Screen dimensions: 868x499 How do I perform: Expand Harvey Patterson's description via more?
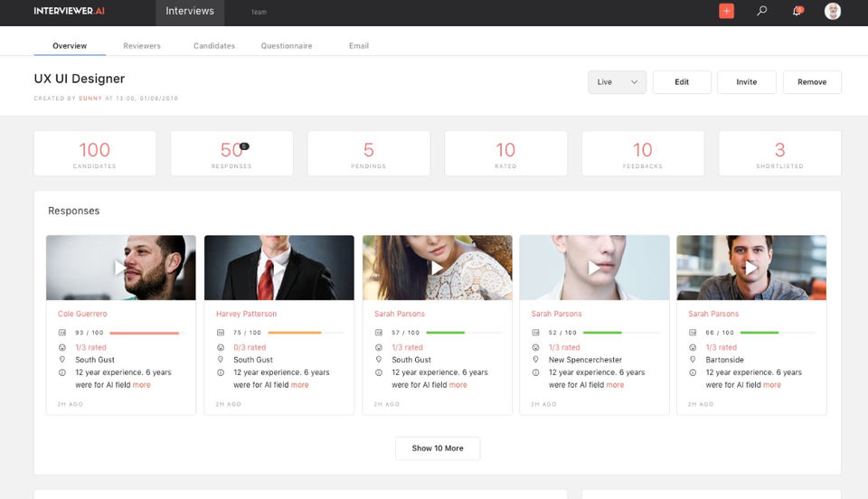[300, 385]
